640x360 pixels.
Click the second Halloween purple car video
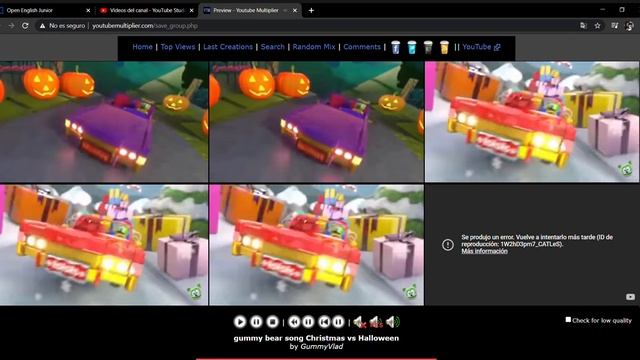[x=317, y=122]
